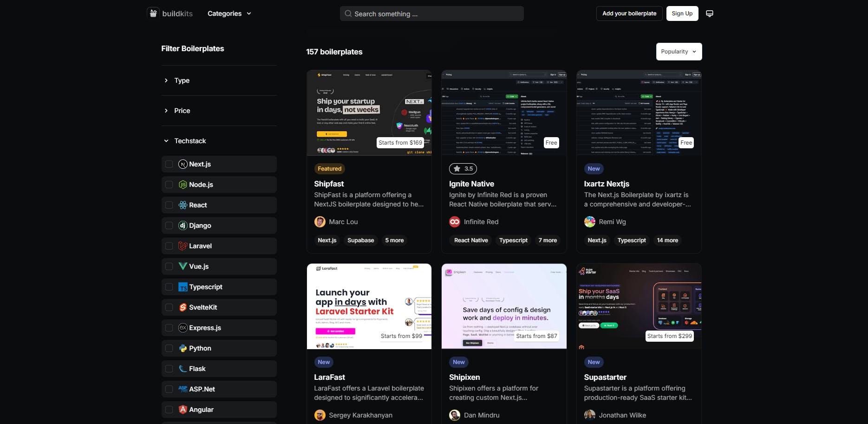Expand the Price filter section
The image size is (868, 424).
pos(182,111)
